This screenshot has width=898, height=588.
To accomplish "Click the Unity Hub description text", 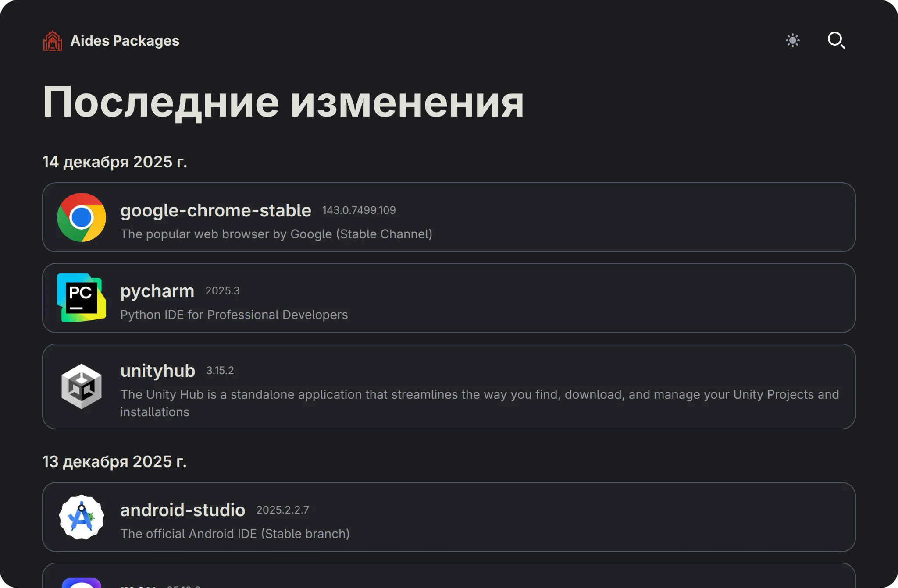I will point(479,395).
